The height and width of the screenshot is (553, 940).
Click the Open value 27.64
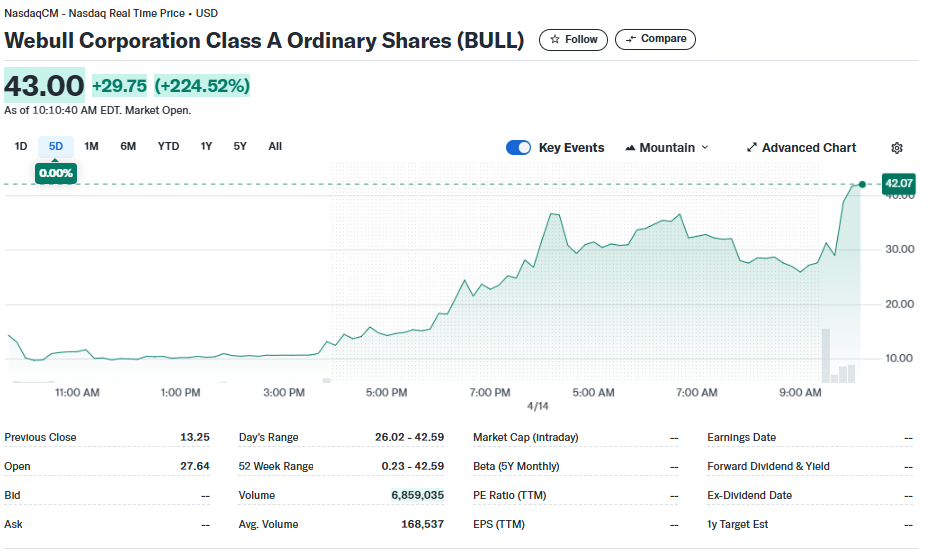[x=195, y=466]
